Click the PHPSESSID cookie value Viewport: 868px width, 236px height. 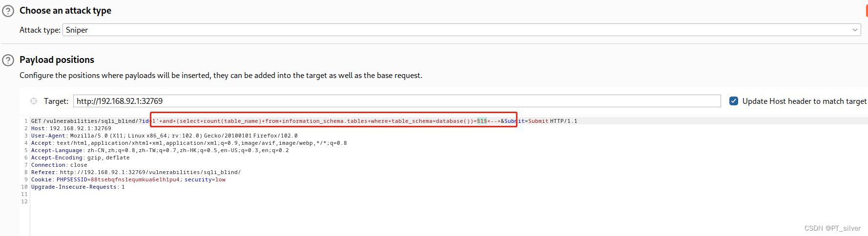135,179
